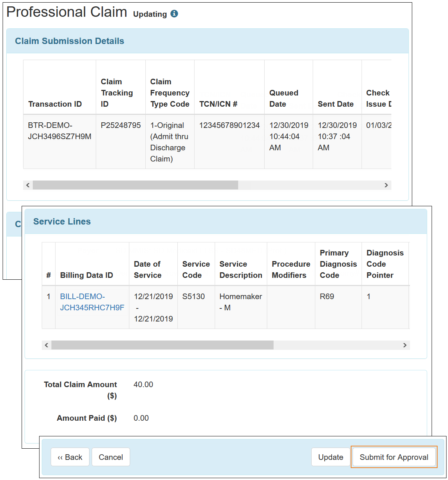448x480 pixels.
Task: Go back using the Back button
Action: click(x=70, y=457)
